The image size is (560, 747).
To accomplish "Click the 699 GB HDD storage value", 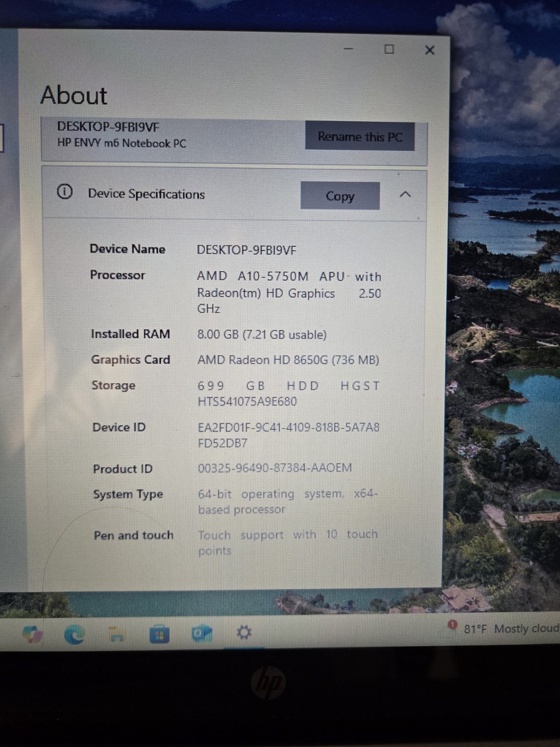I will (x=289, y=394).
